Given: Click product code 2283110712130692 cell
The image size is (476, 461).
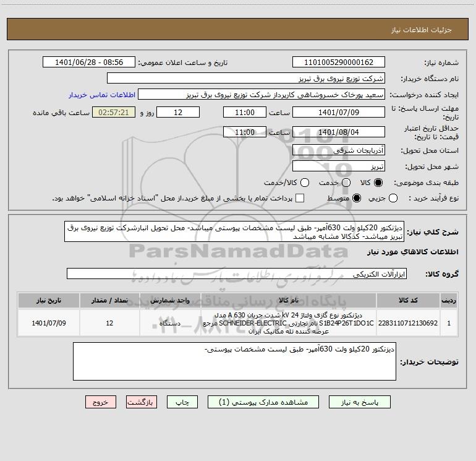Looking at the screenshot, I should 408,323.
